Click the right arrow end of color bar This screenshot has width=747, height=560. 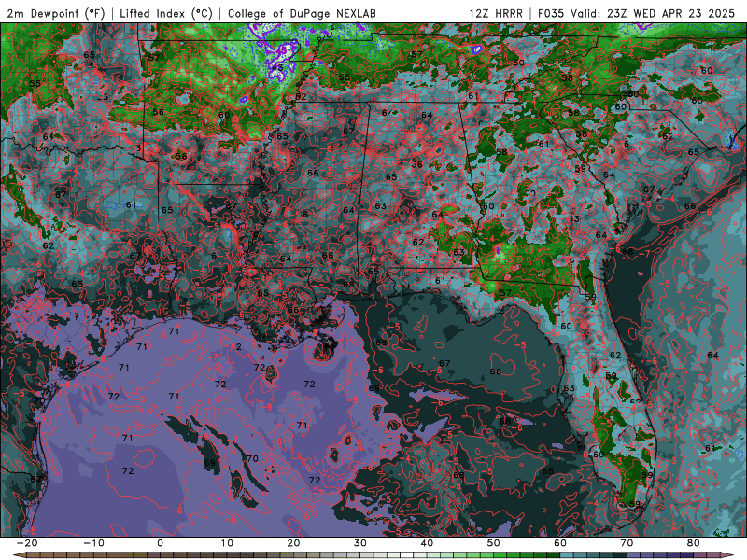[x=727, y=555]
